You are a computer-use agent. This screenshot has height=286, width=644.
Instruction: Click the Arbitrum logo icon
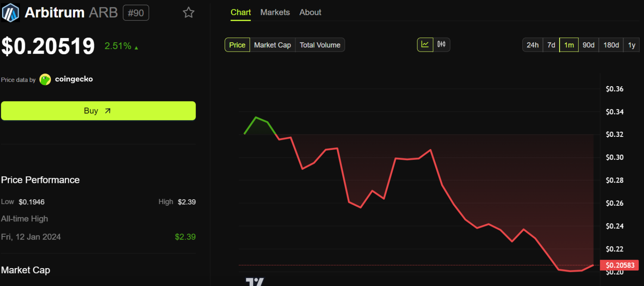pyautogui.click(x=10, y=13)
